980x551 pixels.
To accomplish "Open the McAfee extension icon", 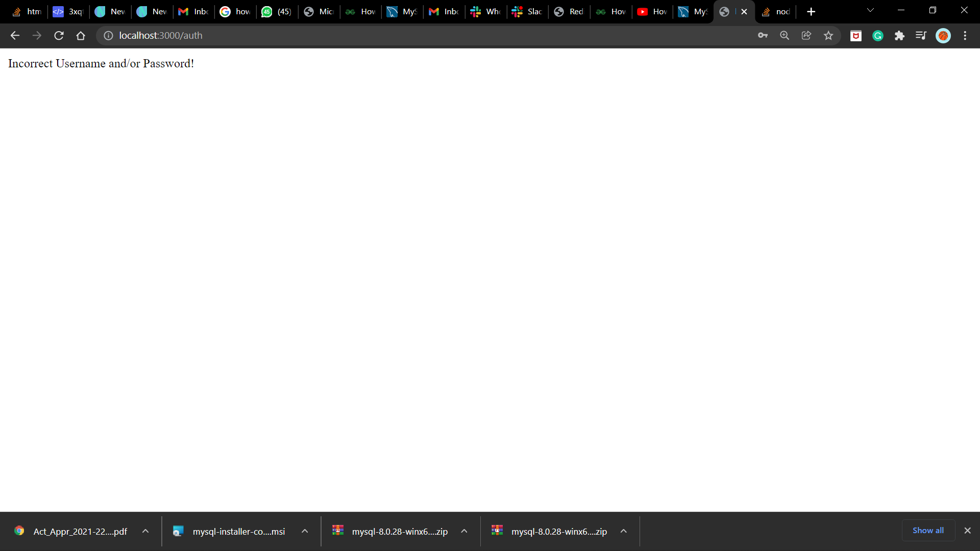I will point(855,36).
